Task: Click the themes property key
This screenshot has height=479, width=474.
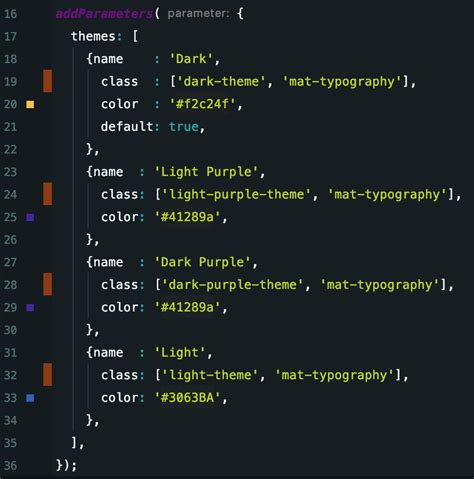Action: (x=93, y=36)
